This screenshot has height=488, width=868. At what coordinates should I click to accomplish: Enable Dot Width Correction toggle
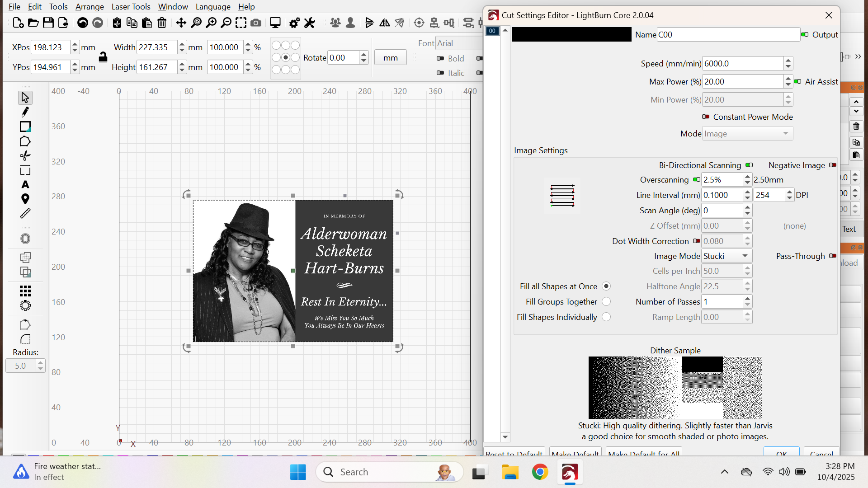[x=697, y=241]
